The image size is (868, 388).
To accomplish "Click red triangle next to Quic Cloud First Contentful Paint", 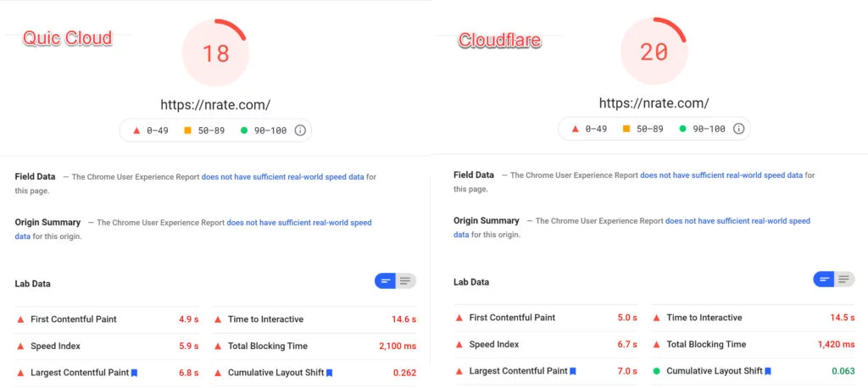I will pos(20,319).
